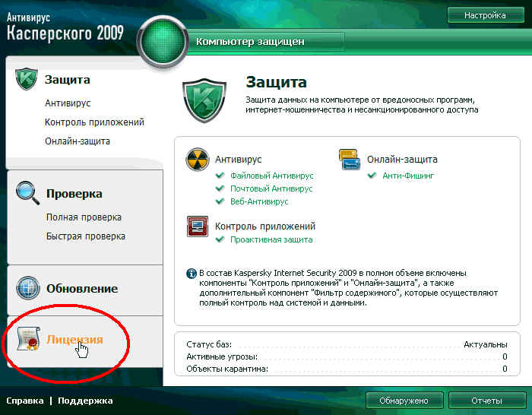Click the large green shield next to Защита heading
Image resolution: width=532 pixels, height=415 pixels.
click(x=204, y=100)
